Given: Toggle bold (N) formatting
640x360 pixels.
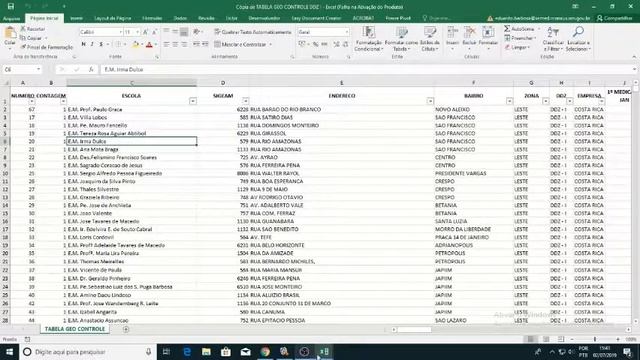Looking at the screenshot, I should [84, 44].
